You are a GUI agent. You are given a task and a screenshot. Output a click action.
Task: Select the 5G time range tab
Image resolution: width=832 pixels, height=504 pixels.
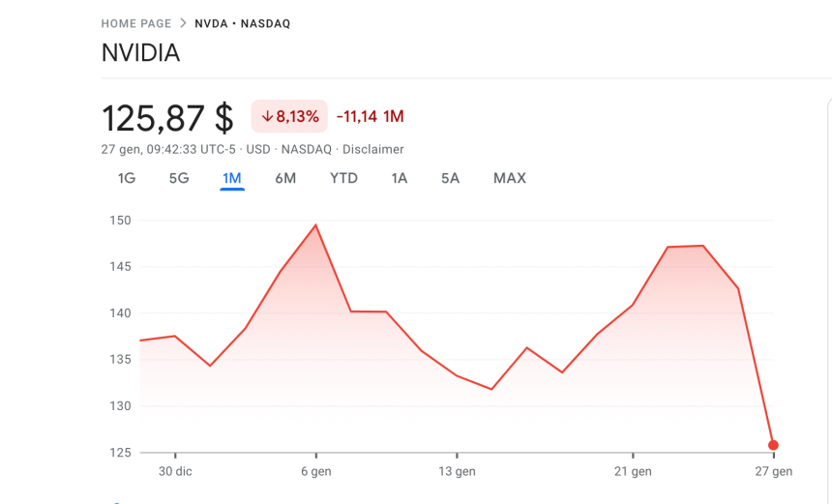(179, 178)
